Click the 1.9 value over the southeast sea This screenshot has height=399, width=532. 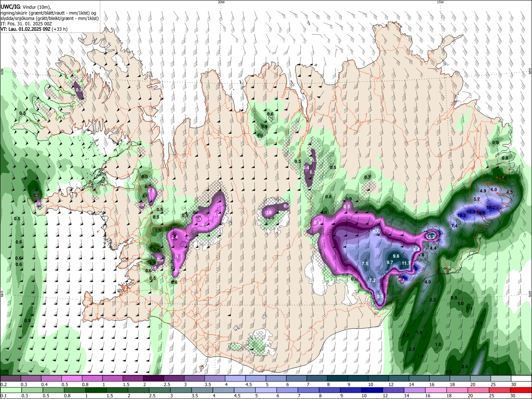[419, 333]
